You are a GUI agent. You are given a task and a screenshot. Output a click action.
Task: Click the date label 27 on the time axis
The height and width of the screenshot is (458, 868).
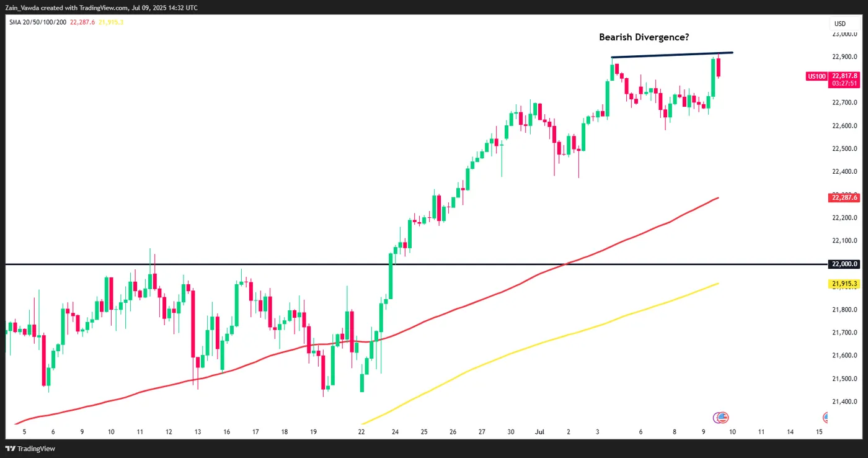click(x=482, y=431)
